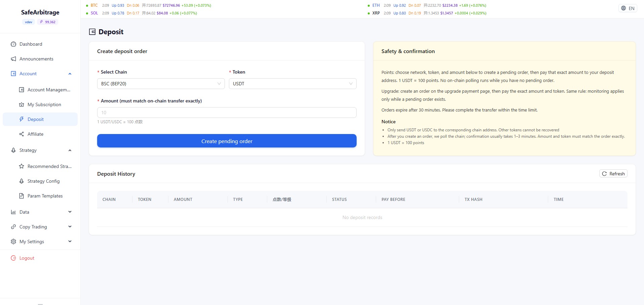The image size is (644, 305).
Task: Click the points badge showing 99,362
Action: tap(48, 22)
